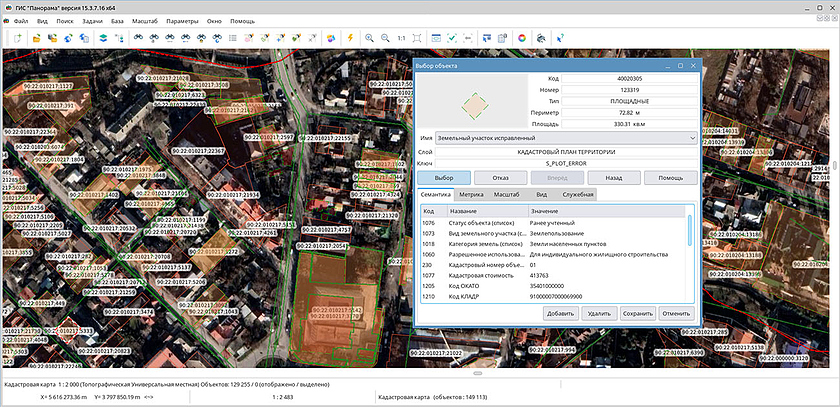Screen dimensions: 840x407
Task: Set map scale to 1:1
Action: click(x=401, y=37)
